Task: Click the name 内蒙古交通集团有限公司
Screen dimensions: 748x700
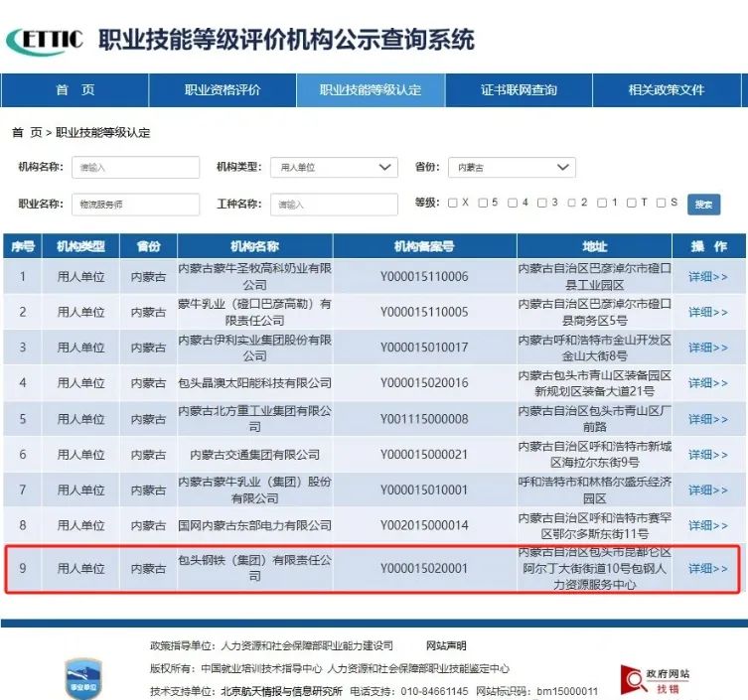Action: [x=254, y=455]
